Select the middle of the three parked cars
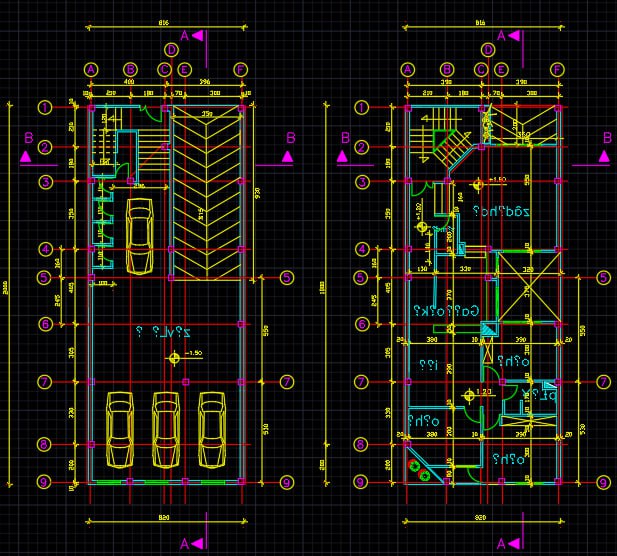The width and height of the screenshot is (617, 556). click(166, 429)
